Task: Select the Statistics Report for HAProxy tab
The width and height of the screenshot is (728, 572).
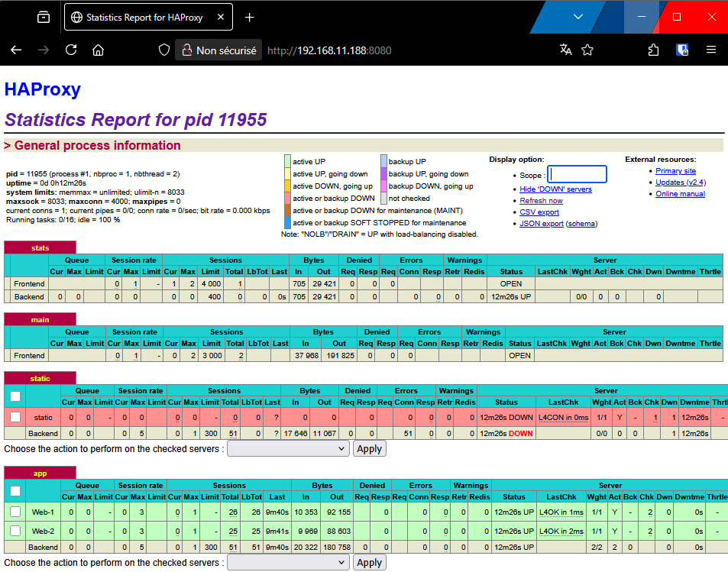Action: [148, 17]
